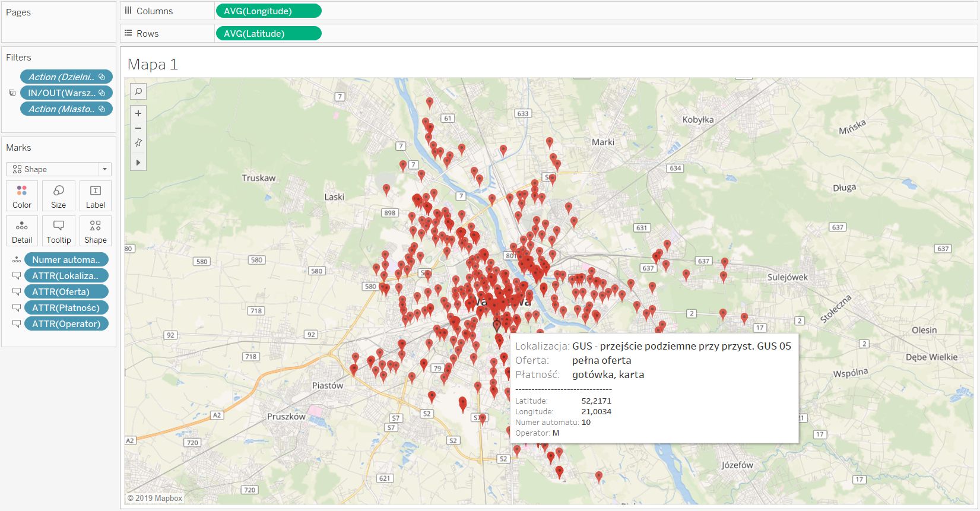Click the ATTR(Oferta) tooltip pill
Viewport: 980px width, 511px height.
(66, 291)
